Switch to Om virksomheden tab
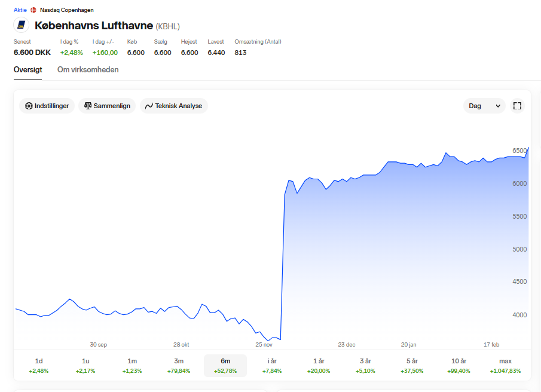 88,70
